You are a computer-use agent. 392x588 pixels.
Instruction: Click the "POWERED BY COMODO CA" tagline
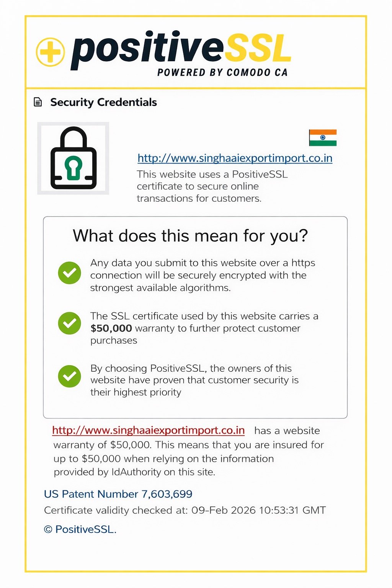222,72
